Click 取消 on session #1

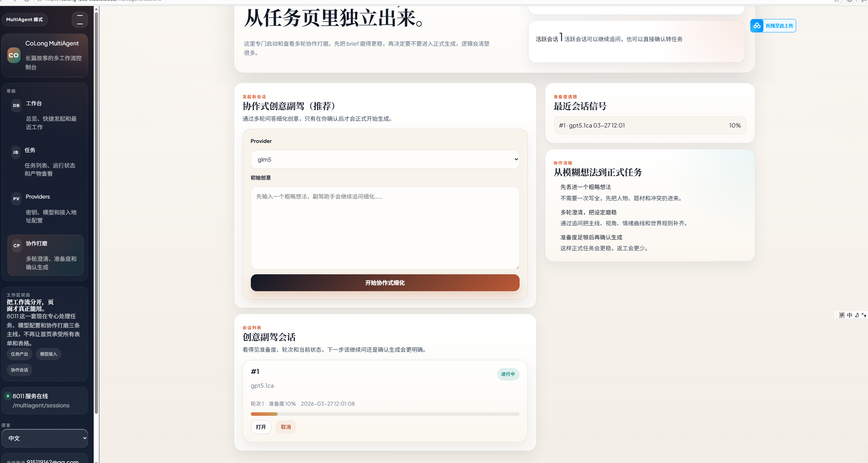(x=286, y=427)
